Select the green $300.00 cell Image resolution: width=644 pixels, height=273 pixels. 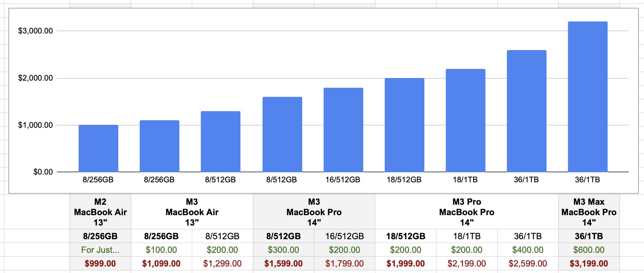[x=284, y=250]
